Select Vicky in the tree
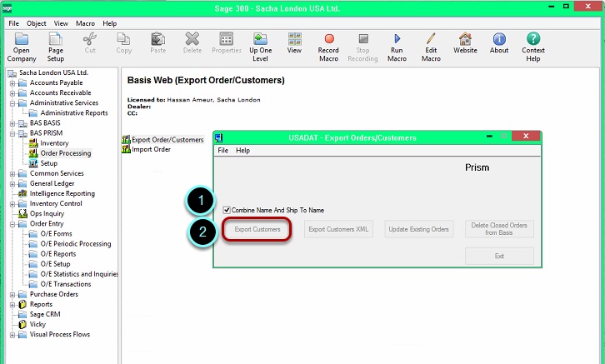This screenshot has width=605, height=364. point(37,324)
